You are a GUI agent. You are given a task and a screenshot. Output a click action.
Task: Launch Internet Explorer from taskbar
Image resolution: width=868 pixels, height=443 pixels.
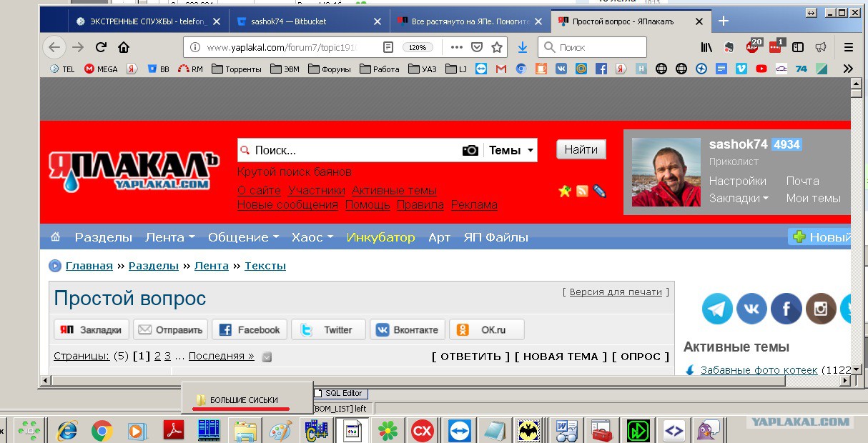pyautogui.click(x=68, y=431)
